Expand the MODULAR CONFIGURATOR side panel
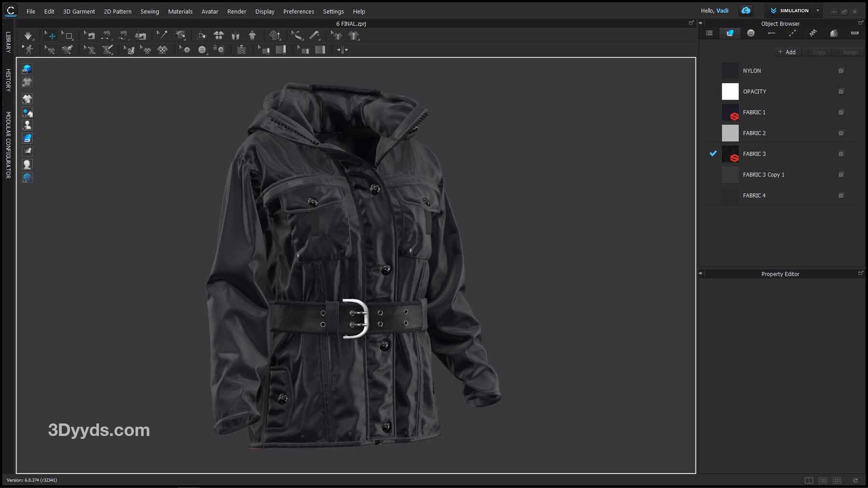 (x=8, y=145)
